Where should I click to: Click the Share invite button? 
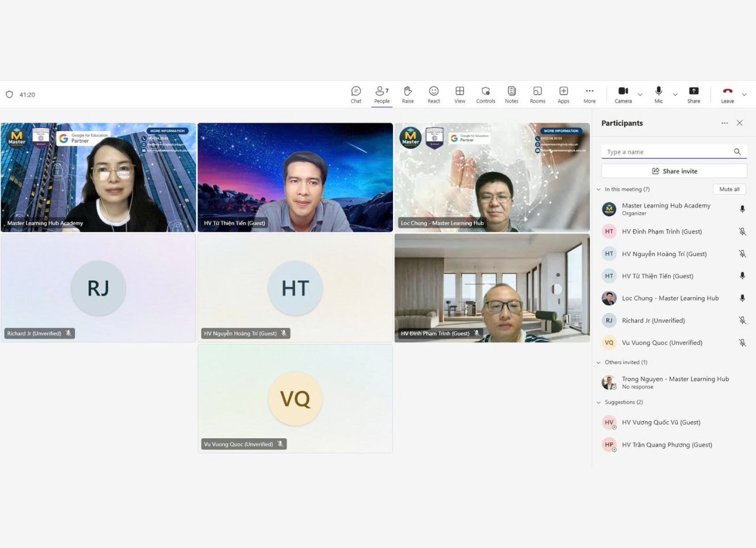[674, 171]
